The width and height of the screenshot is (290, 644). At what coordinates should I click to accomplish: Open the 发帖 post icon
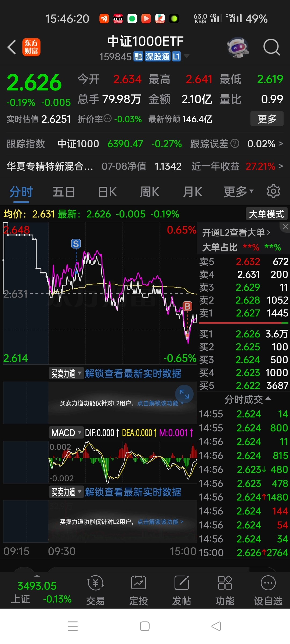(182, 591)
